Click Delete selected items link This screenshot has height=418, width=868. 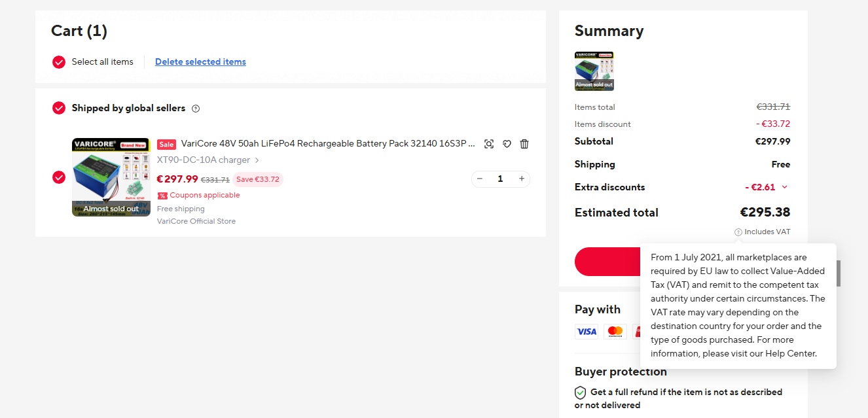tap(200, 62)
